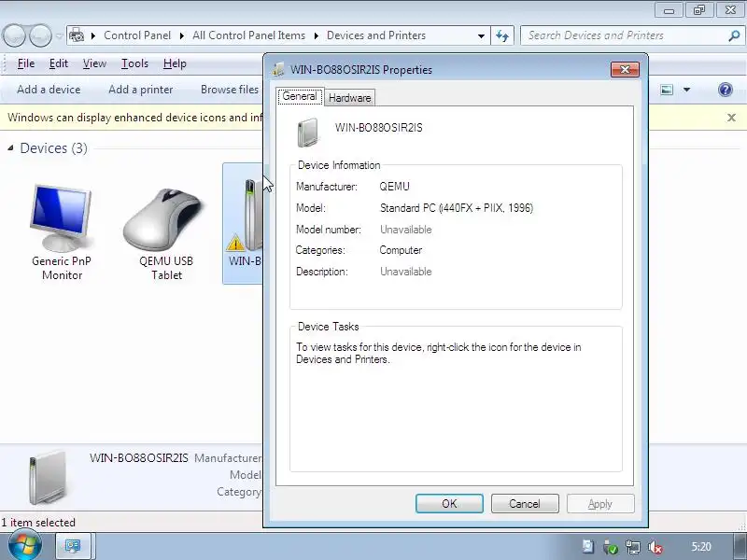Select the General tab in Properties

[300, 96]
